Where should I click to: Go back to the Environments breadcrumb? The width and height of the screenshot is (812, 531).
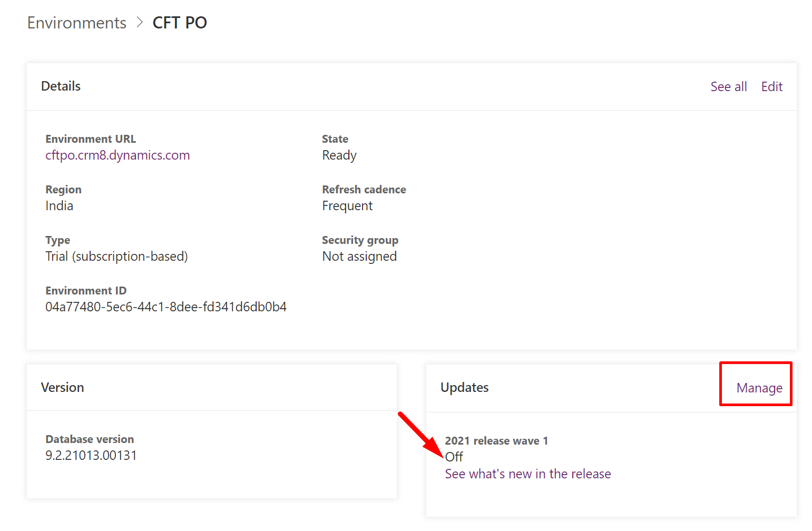pyautogui.click(x=77, y=23)
